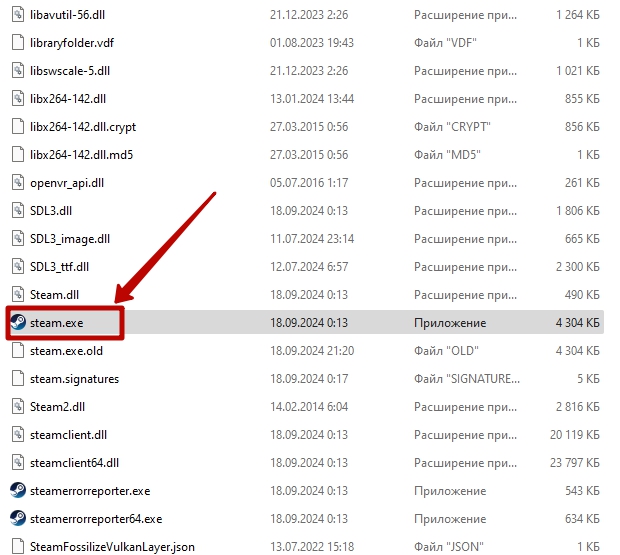The height and width of the screenshot is (555, 620).
Task: Select the file name libraryfolder.vdf
Action: point(72,43)
